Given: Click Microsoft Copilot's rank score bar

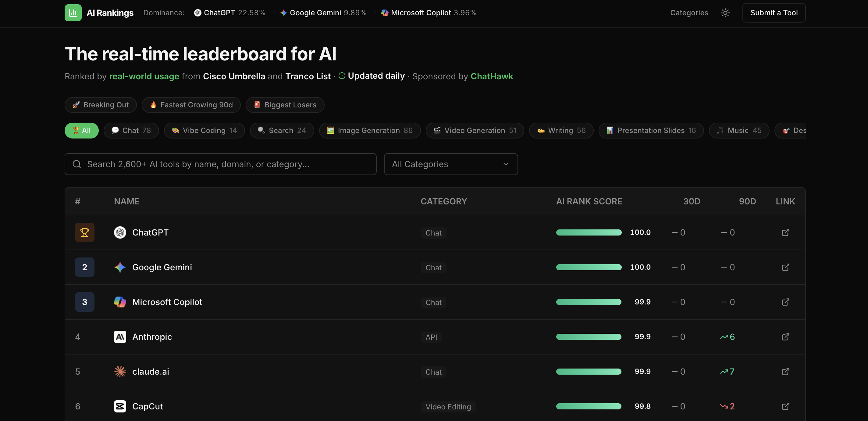Looking at the screenshot, I should (589, 302).
